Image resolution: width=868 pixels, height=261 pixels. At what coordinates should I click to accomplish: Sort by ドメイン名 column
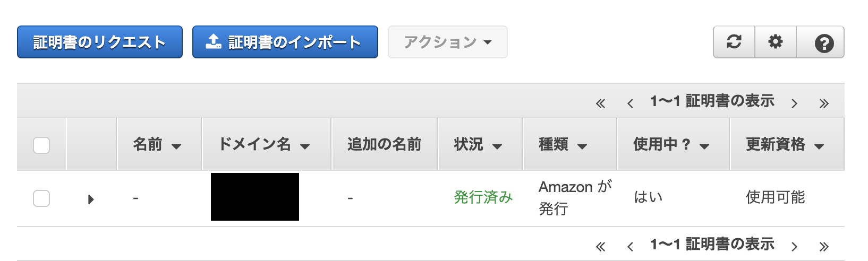(264, 144)
